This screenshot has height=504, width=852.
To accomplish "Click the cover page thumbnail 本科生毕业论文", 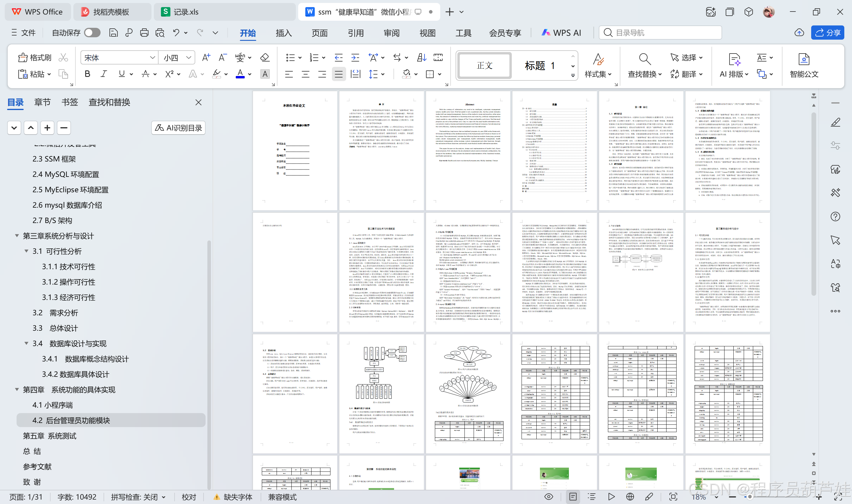I will point(295,151).
